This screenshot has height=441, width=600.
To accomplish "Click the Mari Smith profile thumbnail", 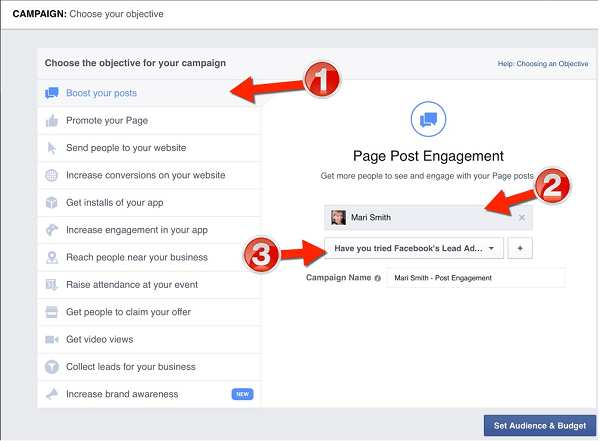I will tap(339, 217).
